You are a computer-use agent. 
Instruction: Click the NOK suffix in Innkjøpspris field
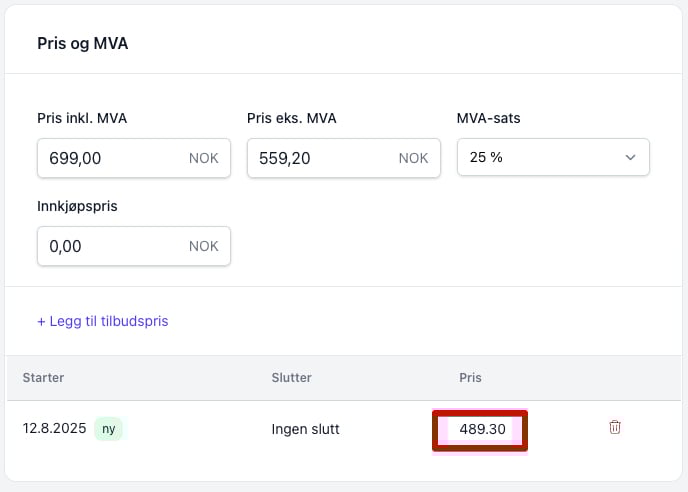[x=204, y=246]
